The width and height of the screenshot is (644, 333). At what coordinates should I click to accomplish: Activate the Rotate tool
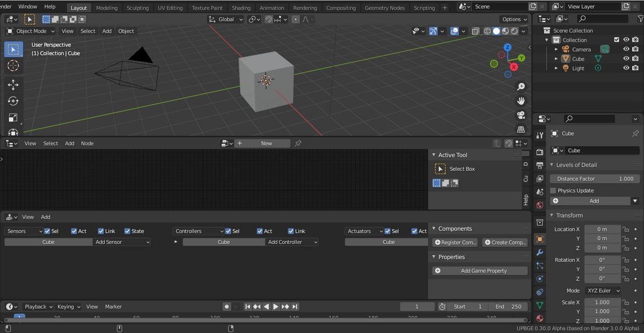pos(13,101)
